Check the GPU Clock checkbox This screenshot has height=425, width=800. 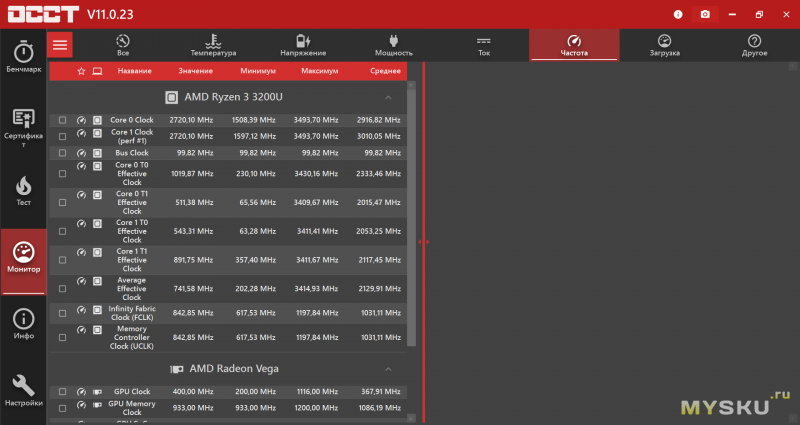point(62,392)
